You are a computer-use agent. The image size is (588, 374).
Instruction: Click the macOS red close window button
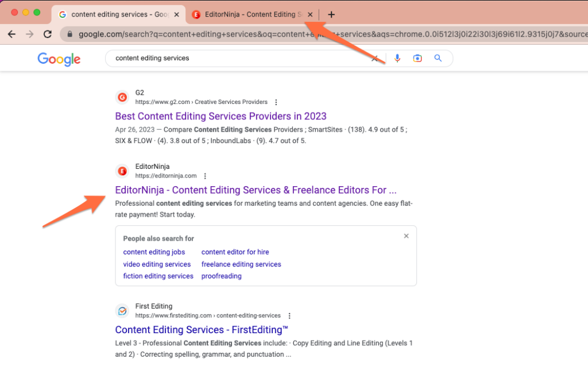(x=14, y=13)
